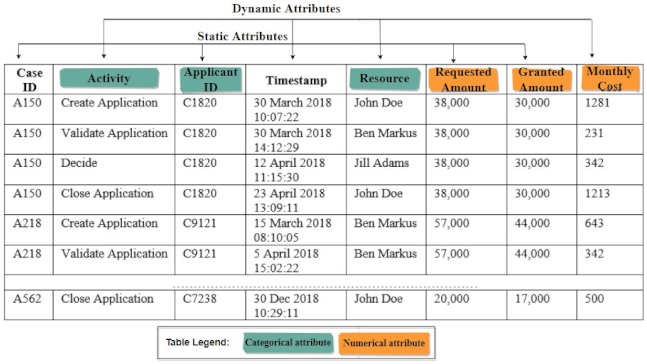Select the Applicant ID header badge
The height and width of the screenshot is (364, 647).
210,79
